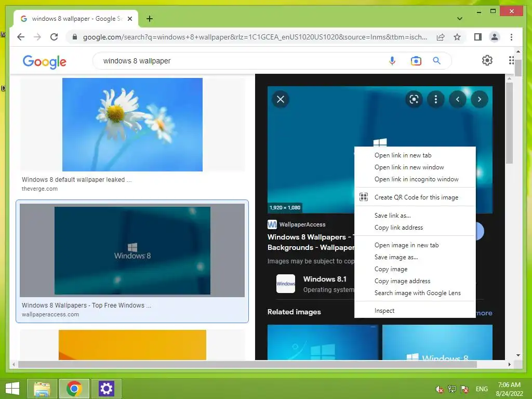The height and width of the screenshot is (399, 532).
Task: Open the Windows 8 logo thumbnail result
Action: pos(132,250)
